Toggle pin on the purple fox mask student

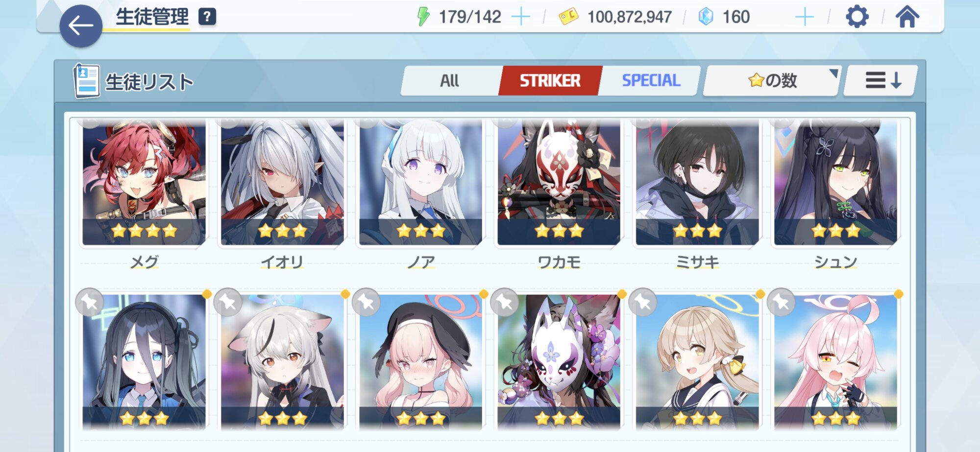(x=504, y=302)
